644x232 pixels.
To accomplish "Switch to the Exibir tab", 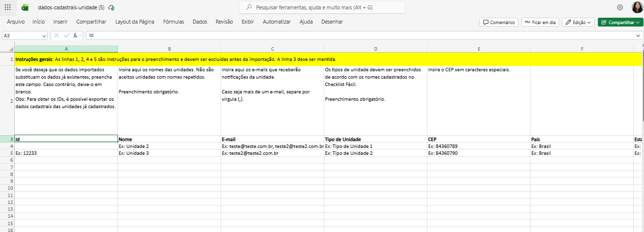I will point(248,22).
